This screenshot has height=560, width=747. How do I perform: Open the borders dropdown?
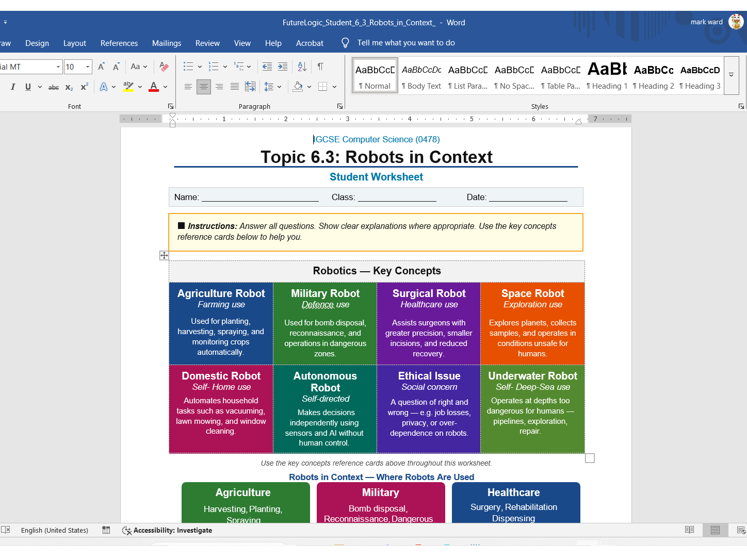(x=334, y=87)
